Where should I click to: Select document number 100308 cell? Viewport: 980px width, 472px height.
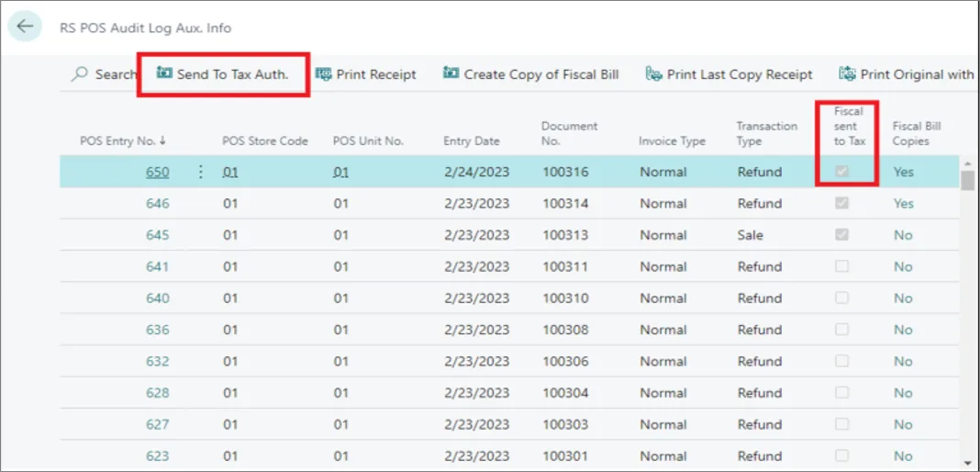565,330
